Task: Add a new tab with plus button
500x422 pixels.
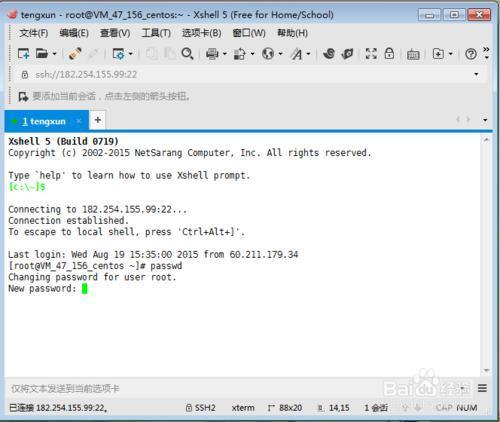Action: (x=98, y=120)
